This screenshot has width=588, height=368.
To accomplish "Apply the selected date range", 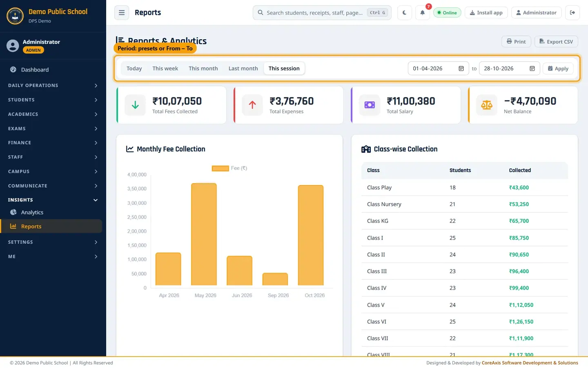I will coord(558,68).
